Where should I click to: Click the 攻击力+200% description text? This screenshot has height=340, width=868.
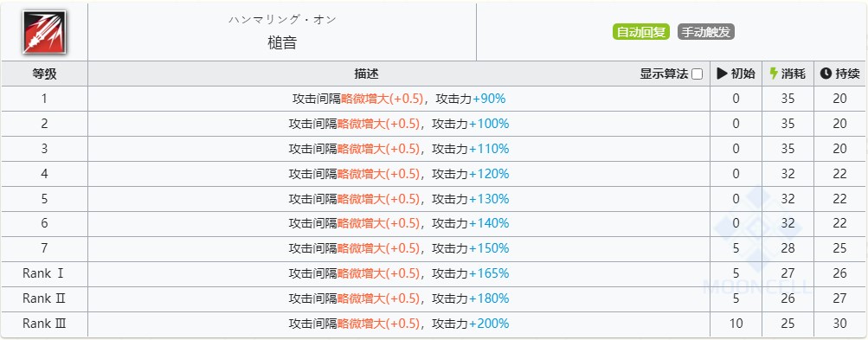pyautogui.click(x=471, y=324)
